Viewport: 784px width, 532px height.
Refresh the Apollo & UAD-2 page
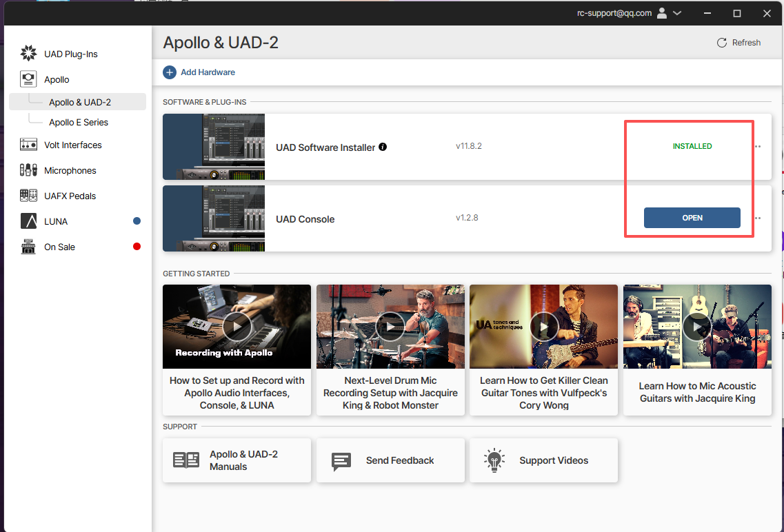point(738,43)
